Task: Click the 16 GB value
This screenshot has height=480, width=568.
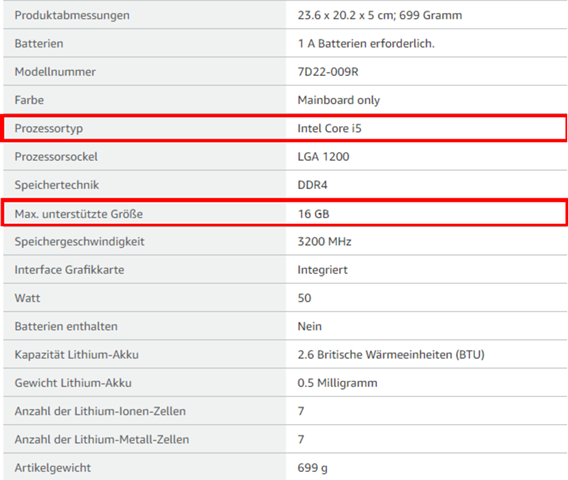Action: [x=313, y=214]
